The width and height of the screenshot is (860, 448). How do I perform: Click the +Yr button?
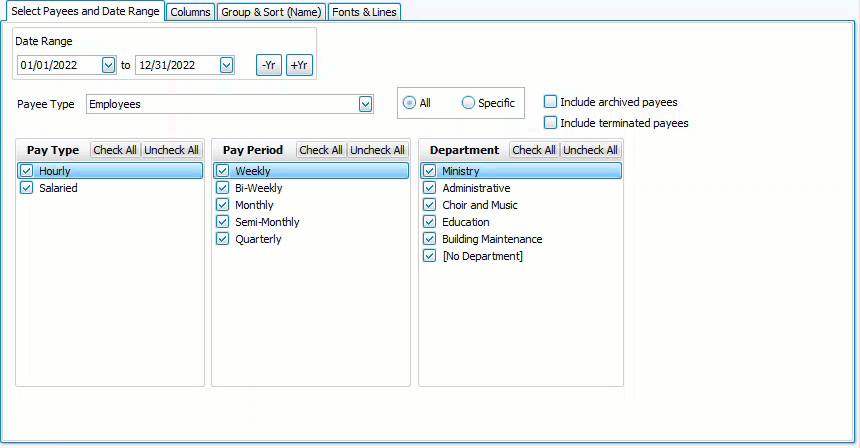tap(299, 65)
